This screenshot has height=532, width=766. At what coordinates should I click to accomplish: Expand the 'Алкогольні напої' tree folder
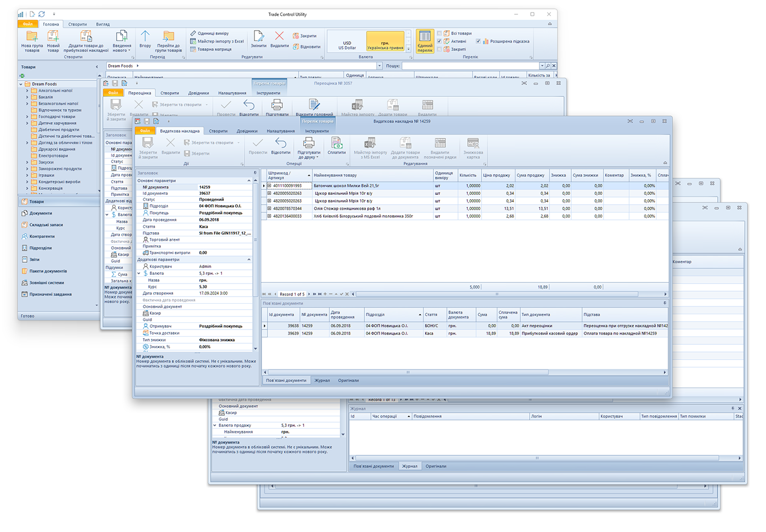pyautogui.click(x=27, y=90)
